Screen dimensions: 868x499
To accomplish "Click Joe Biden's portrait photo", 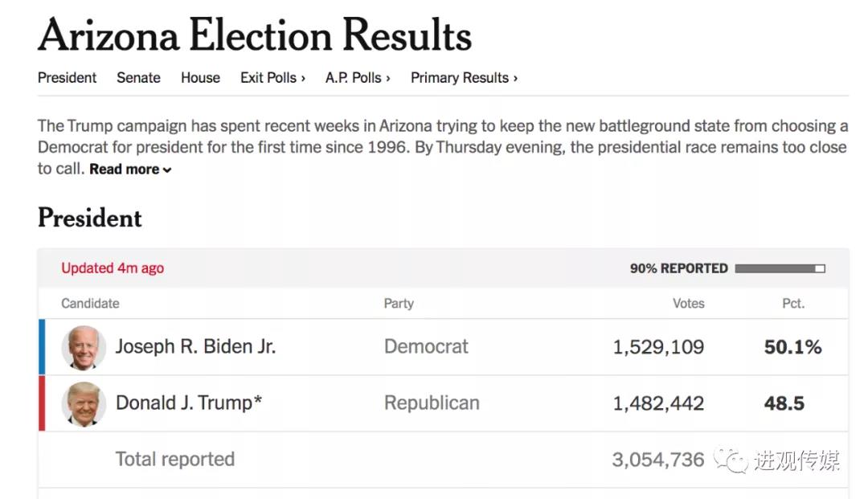I will 84,347.
